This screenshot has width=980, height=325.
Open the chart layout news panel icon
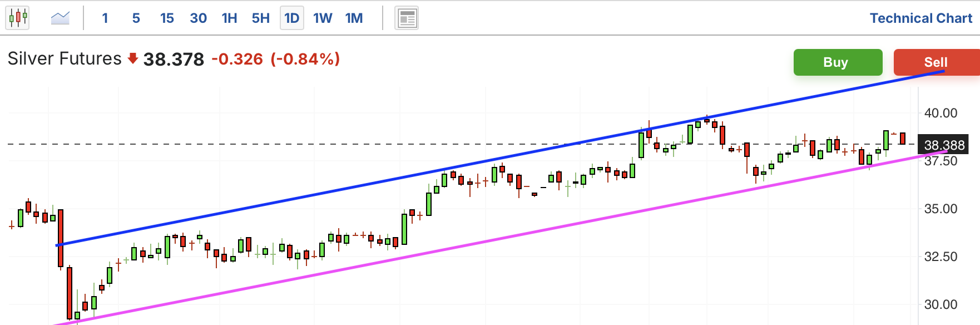407,18
